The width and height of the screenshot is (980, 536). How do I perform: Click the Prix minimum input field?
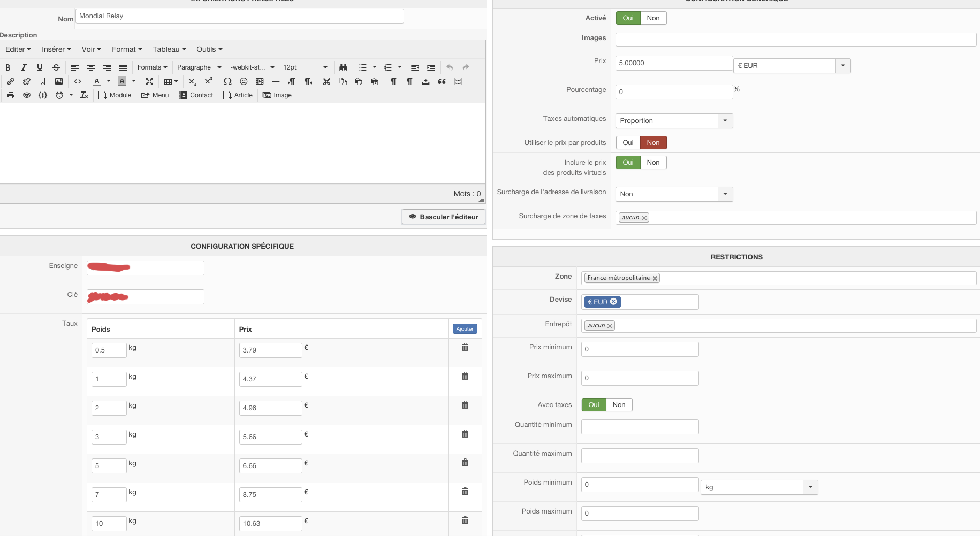coord(640,349)
